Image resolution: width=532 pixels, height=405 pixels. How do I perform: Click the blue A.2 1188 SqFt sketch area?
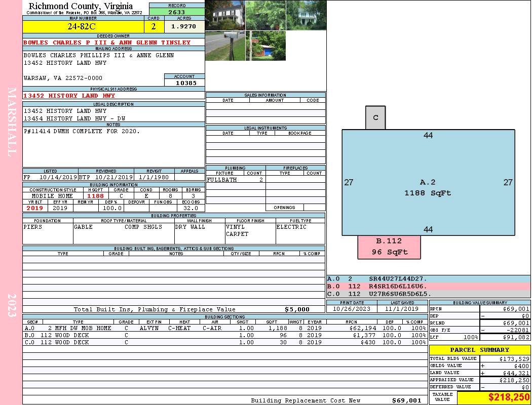tap(428, 187)
